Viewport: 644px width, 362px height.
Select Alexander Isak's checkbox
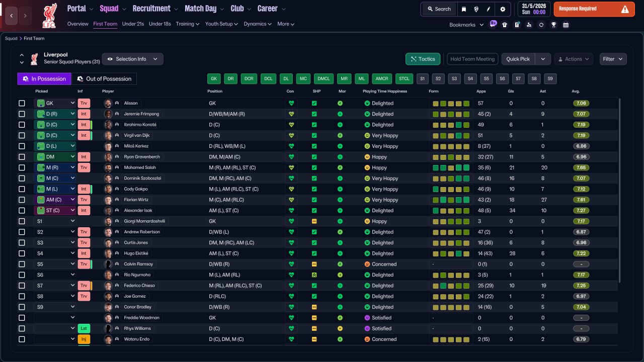click(x=22, y=211)
